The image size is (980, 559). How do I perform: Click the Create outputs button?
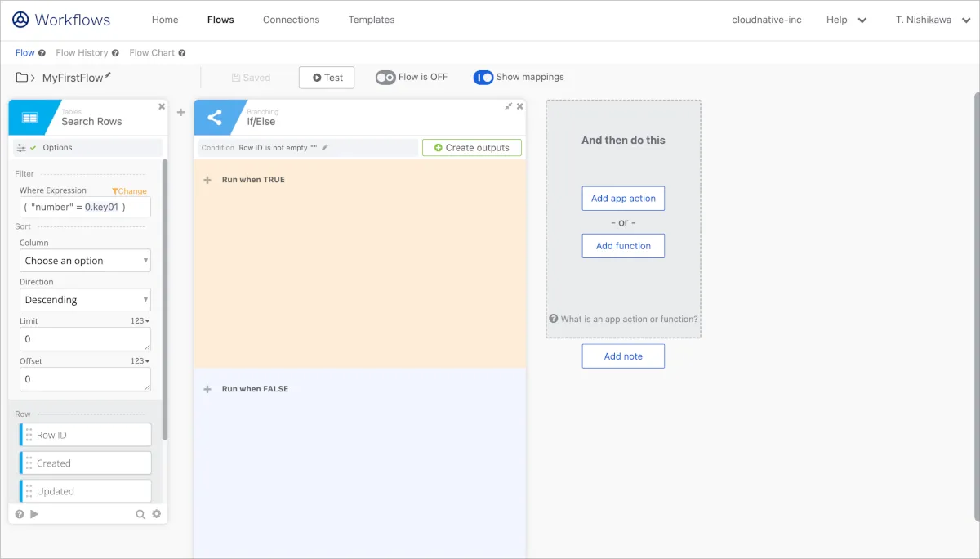click(x=472, y=148)
